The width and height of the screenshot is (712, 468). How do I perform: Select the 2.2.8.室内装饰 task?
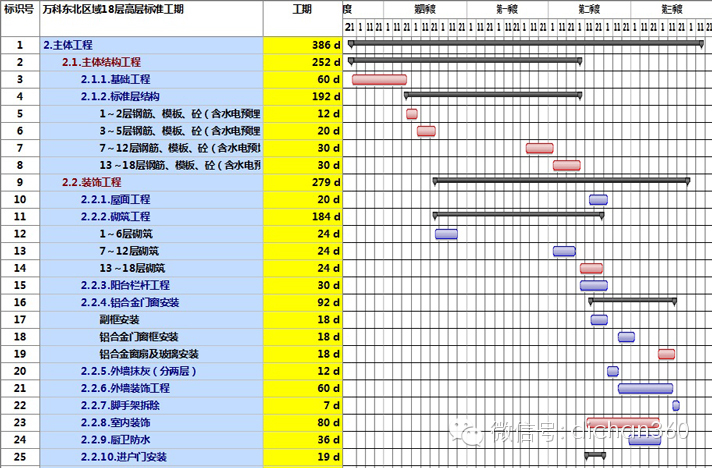tap(116, 423)
